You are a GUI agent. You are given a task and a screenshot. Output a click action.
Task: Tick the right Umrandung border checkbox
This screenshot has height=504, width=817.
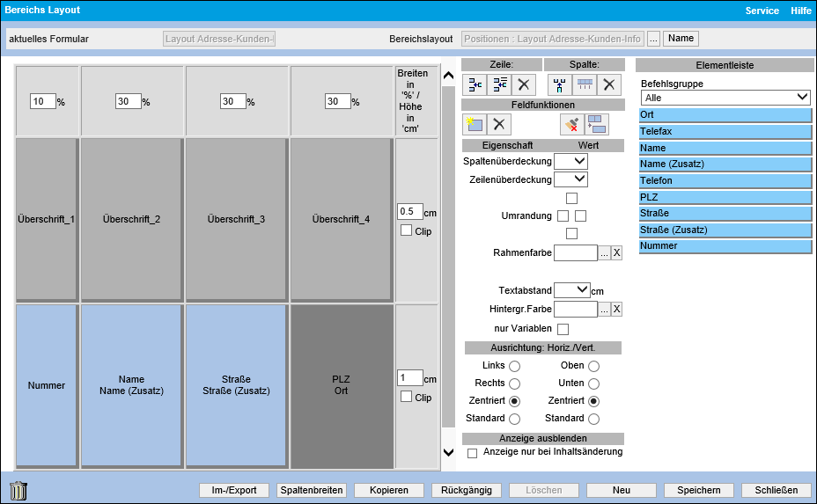[x=580, y=215]
